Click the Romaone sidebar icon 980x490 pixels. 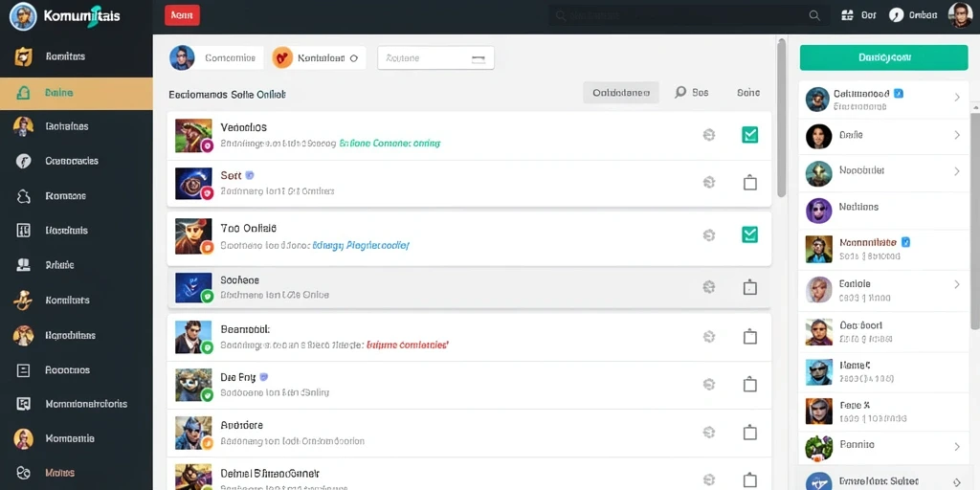coord(23,196)
